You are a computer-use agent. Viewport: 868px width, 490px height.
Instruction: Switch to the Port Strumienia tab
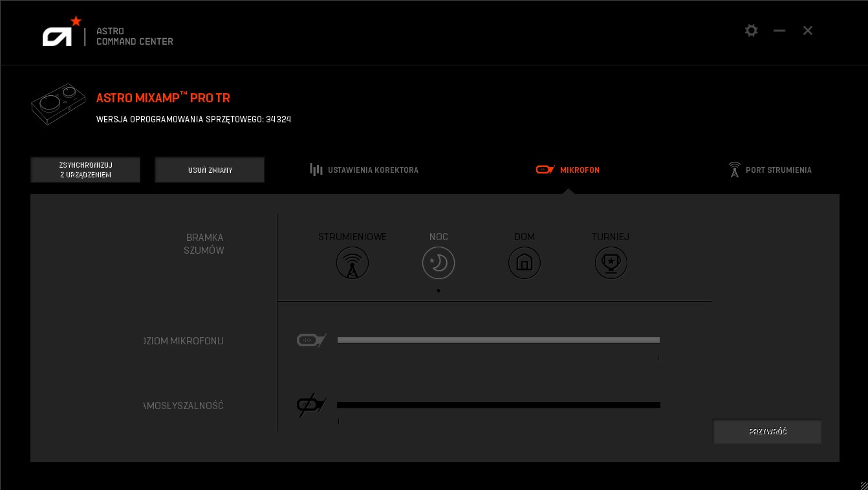click(x=770, y=170)
